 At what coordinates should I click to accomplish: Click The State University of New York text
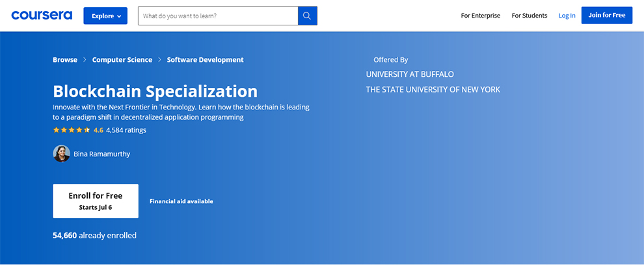point(433,89)
